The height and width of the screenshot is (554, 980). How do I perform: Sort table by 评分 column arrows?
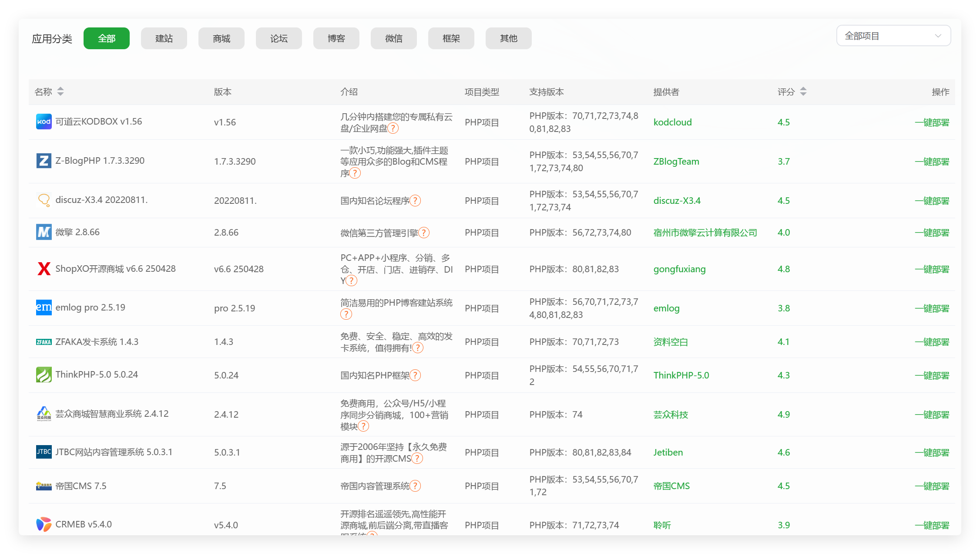[803, 91]
